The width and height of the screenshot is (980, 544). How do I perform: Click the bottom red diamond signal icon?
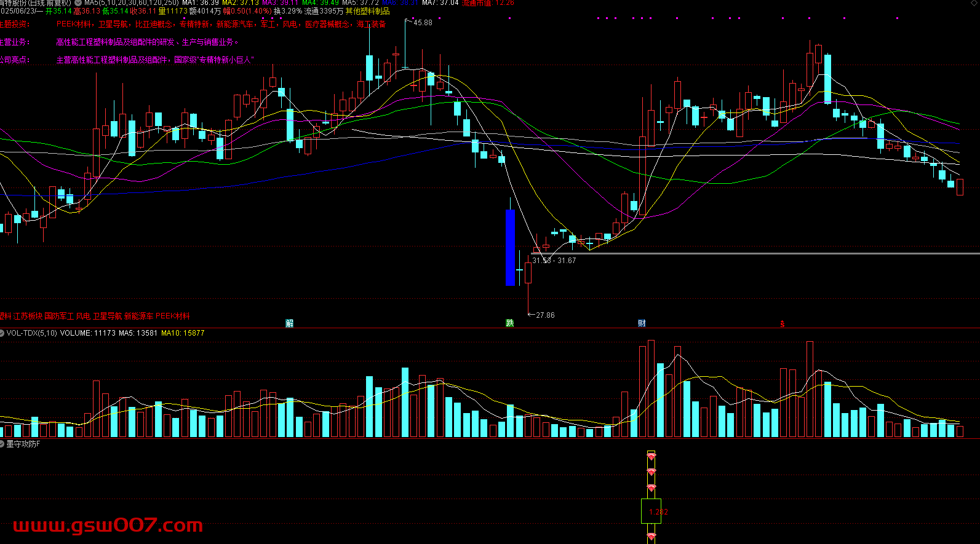click(651, 537)
